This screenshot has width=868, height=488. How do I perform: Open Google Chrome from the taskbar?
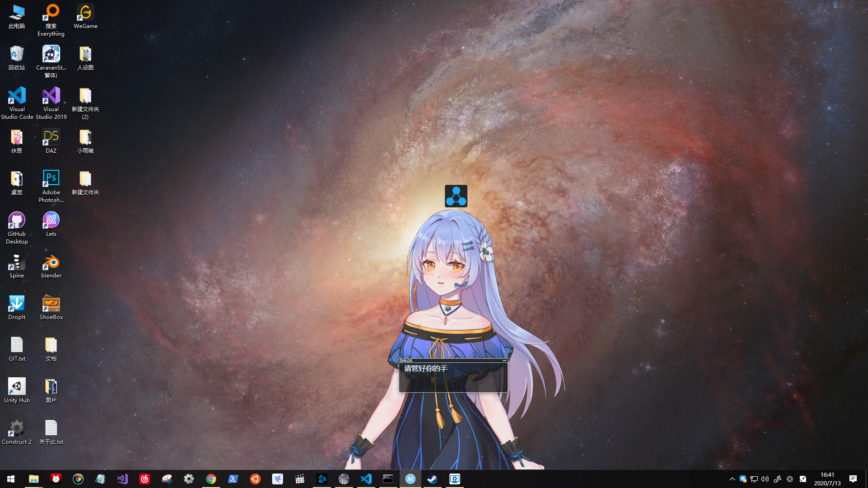tap(211, 479)
